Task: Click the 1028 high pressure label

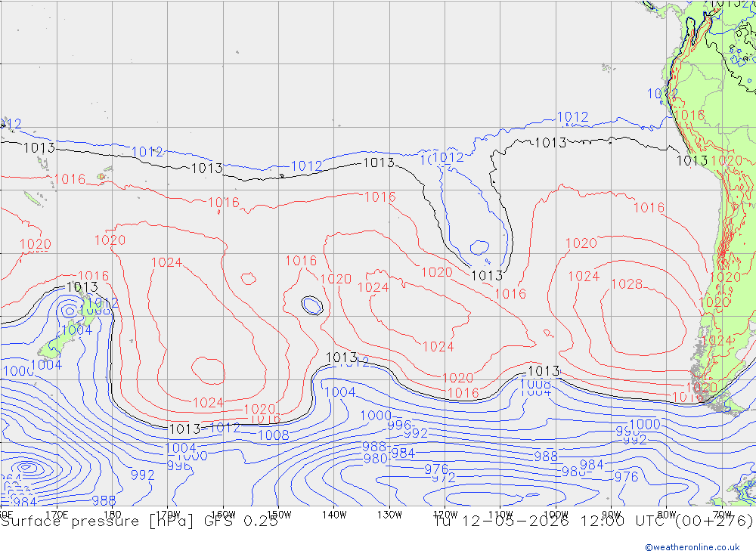Action: [627, 284]
